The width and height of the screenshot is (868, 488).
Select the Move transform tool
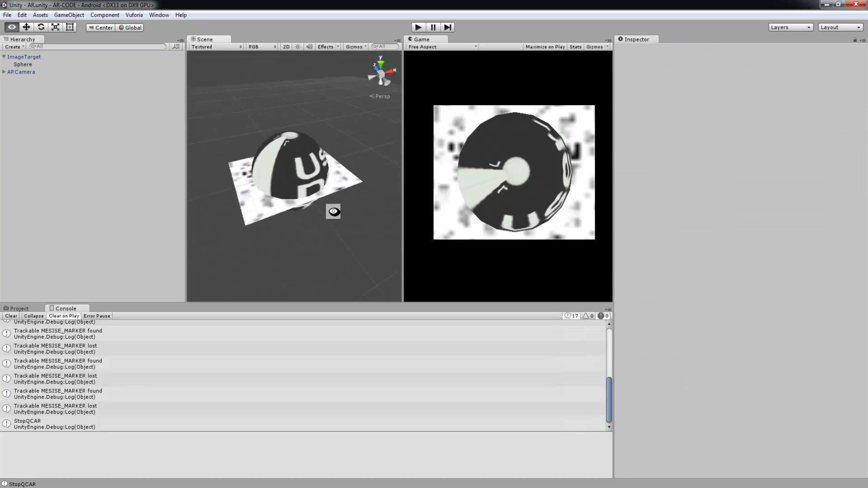(x=26, y=27)
